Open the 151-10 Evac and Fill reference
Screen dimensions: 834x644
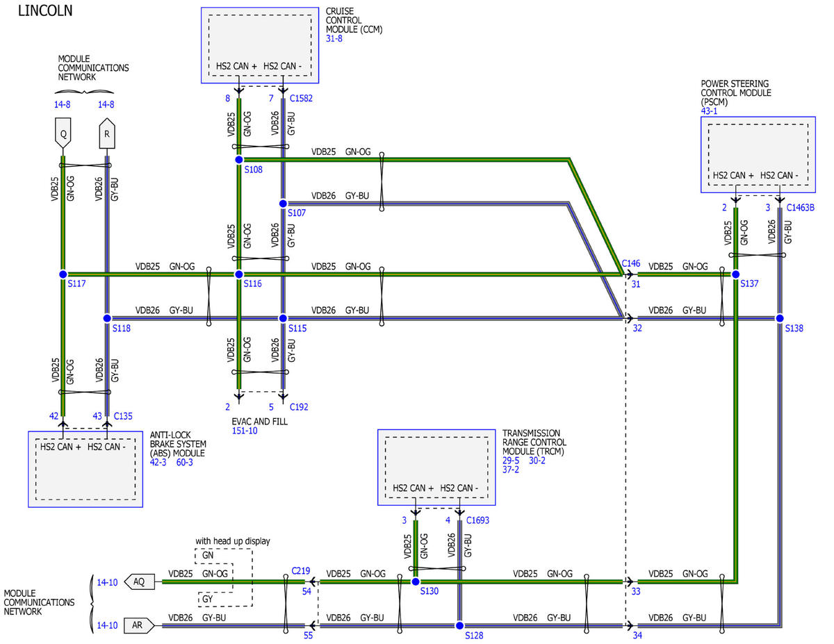click(x=245, y=431)
